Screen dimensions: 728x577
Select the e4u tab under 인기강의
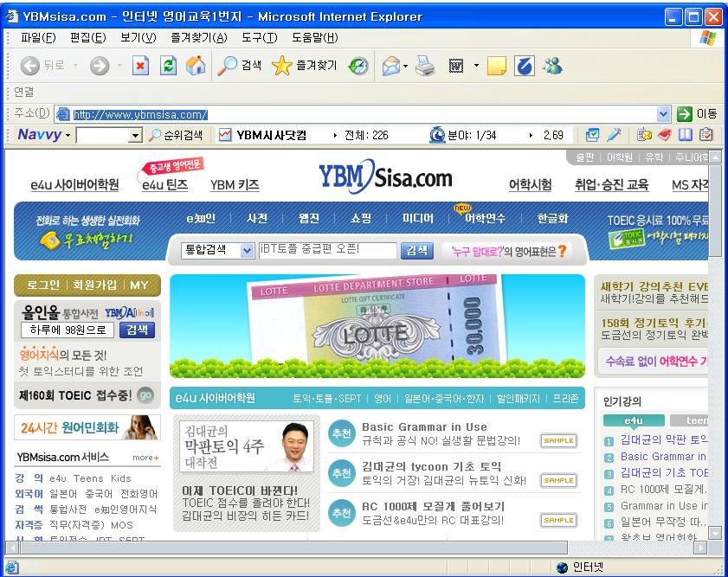coord(634,420)
